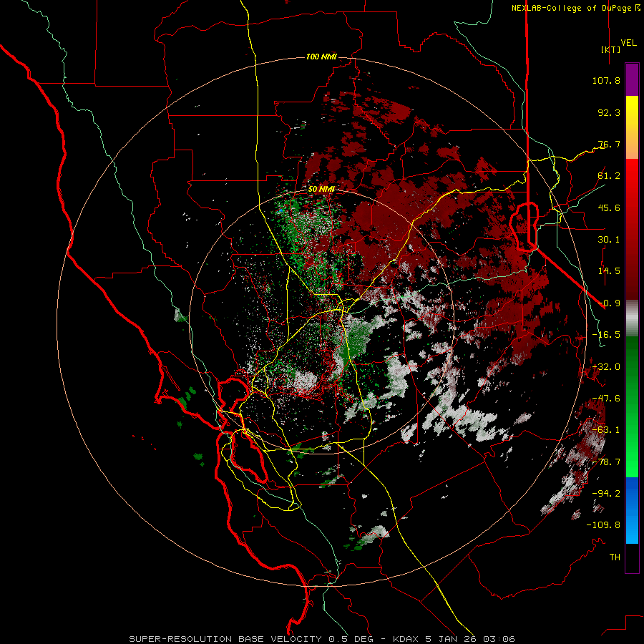Click the blue segment of the velocity color bar
Screen dimensions: 644x644
click(x=632, y=510)
